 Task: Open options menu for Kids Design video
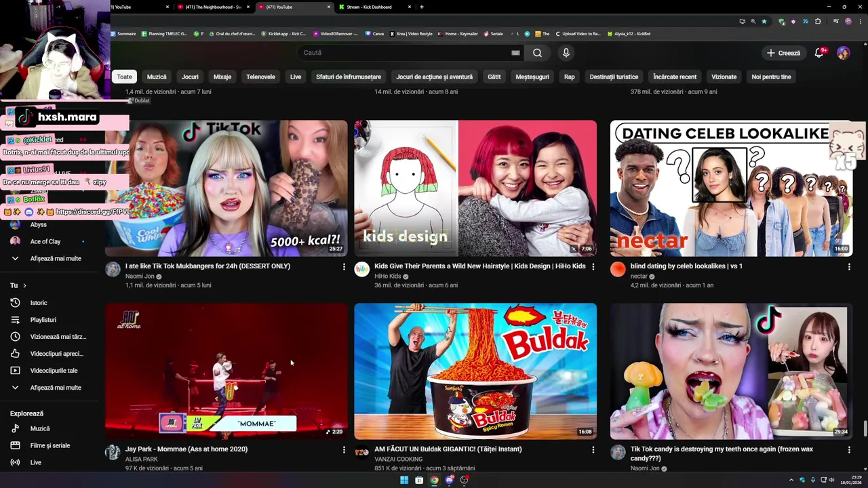click(593, 267)
